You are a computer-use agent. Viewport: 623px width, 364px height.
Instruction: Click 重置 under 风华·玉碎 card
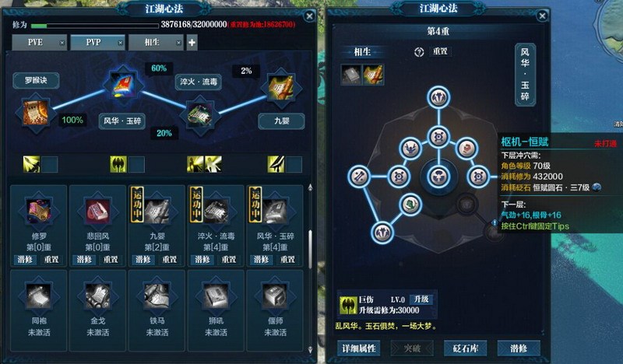tap(287, 260)
